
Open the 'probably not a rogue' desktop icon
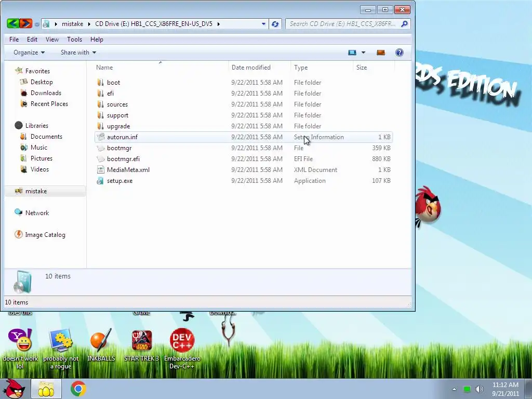click(61, 349)
